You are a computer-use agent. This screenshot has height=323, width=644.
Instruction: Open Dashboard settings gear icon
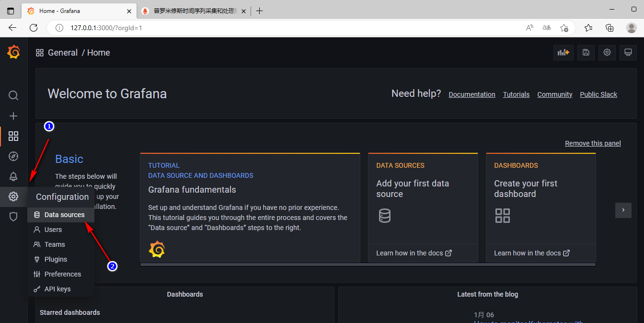coord(607,53)
